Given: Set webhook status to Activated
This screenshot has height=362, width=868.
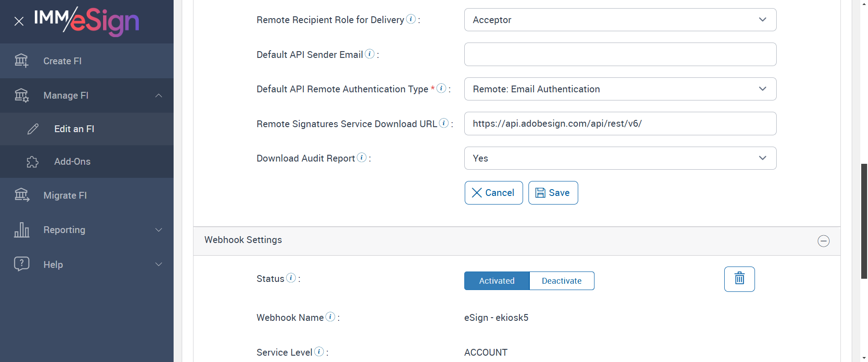Looking at the screenshot, I should tap(496, 281).
